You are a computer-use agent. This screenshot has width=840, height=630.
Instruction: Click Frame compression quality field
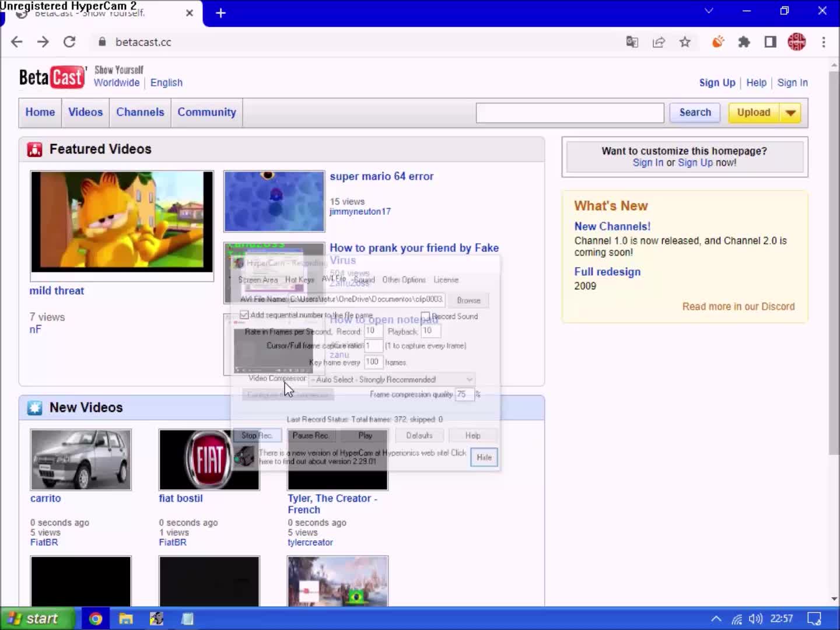point(464,395)
